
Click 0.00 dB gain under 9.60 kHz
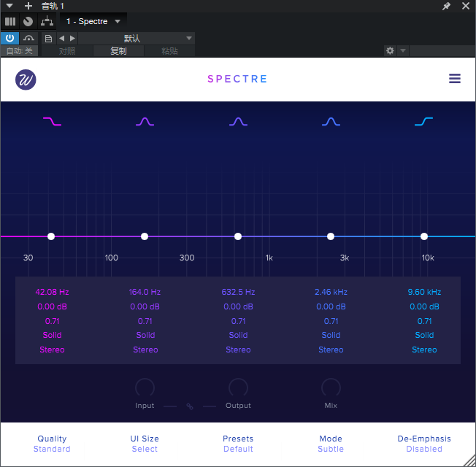click(x=424, y=306)
